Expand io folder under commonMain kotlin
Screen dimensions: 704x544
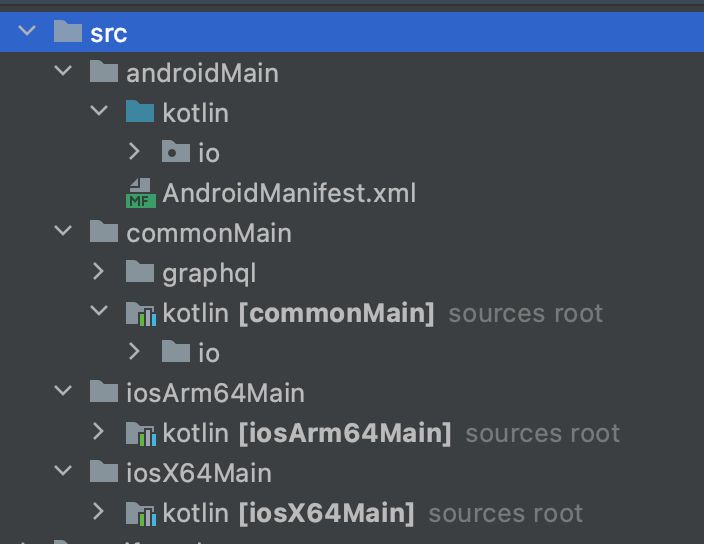point(134,351)
